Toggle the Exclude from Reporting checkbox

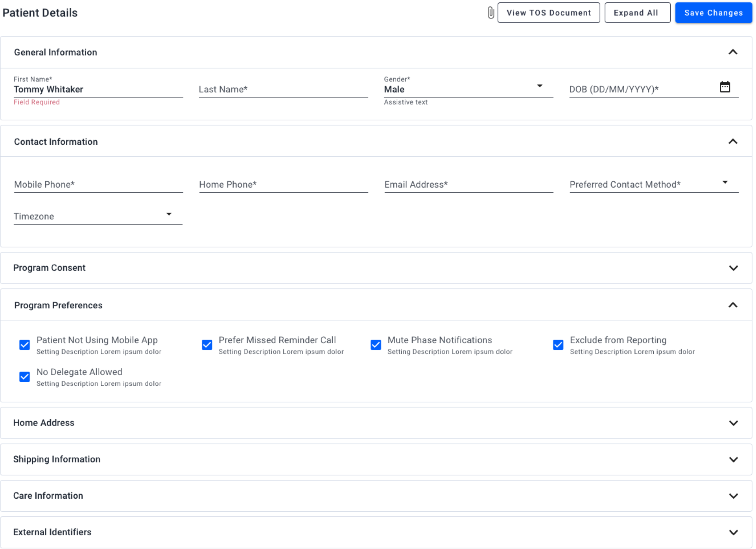[x=558, y=345]
